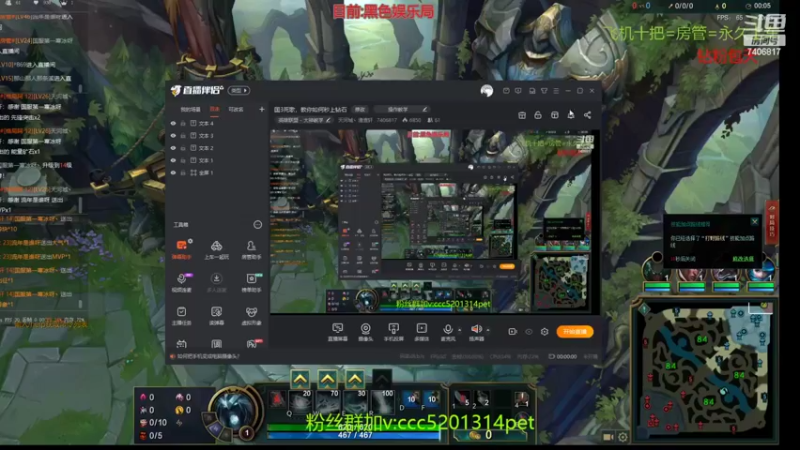
Task: Switch to the red highlighted scene tab
Action: [x=215, y=109]
